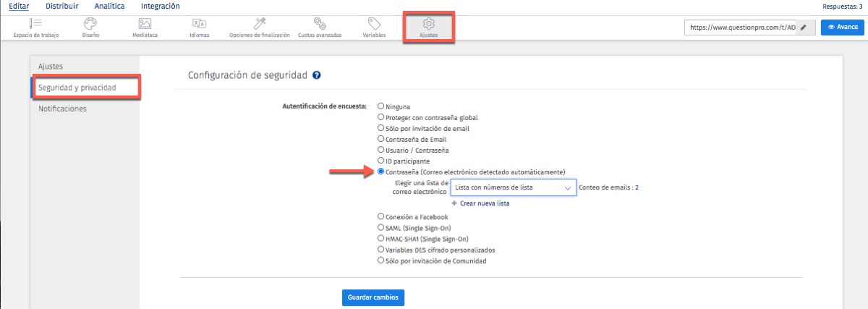Click the Autentificación de encuesta label

(x=324, y=106)
